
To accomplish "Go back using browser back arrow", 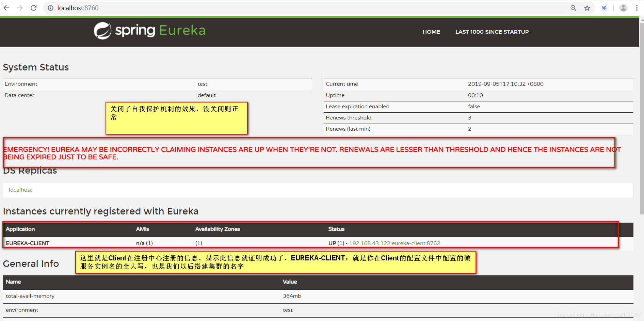I will (x=6, y=8).
